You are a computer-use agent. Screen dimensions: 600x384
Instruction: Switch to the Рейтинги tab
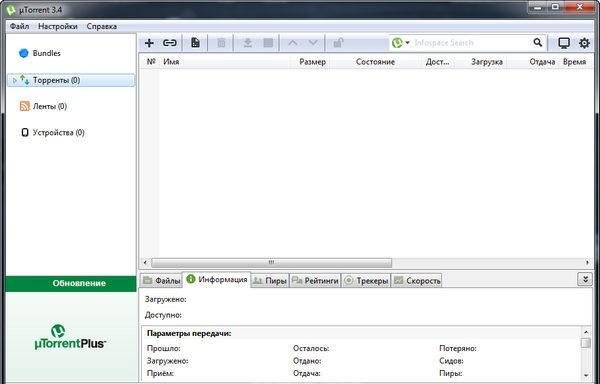(x=315, y=280)
